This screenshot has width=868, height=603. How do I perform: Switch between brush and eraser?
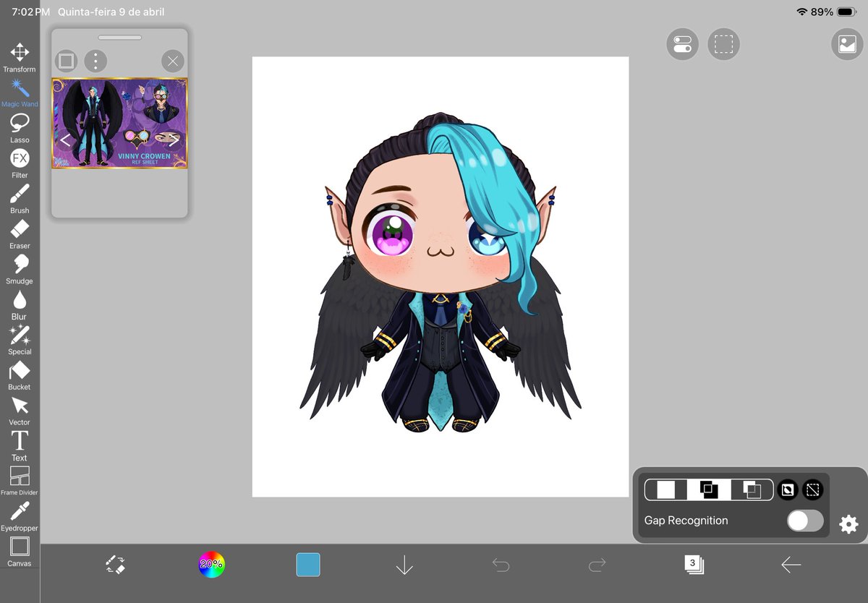pos(115,565)
